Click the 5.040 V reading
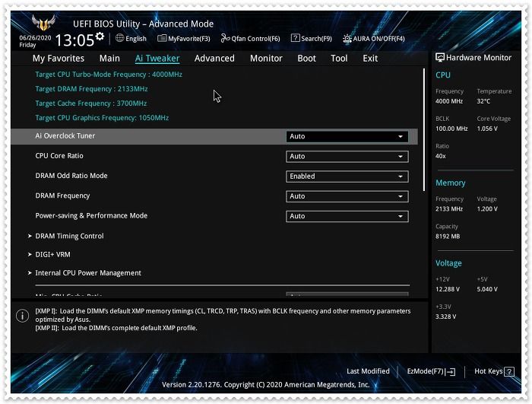This screenshot has height=404, width=532. [487, 289]
